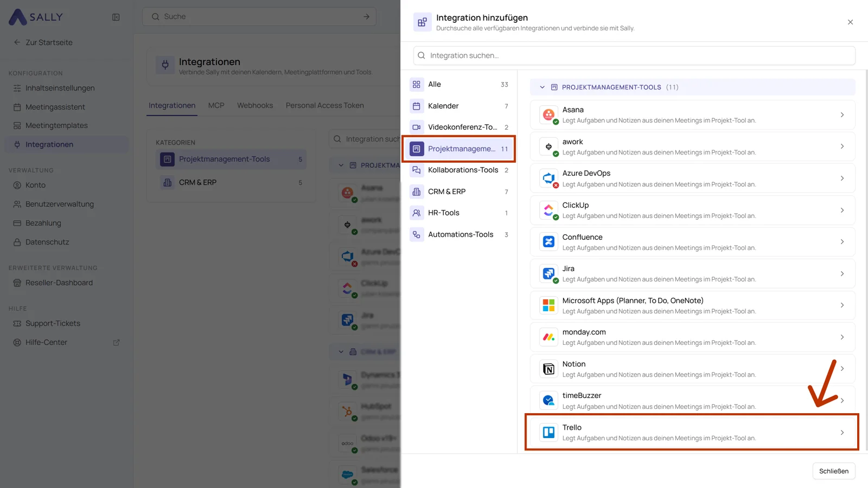Click the Videokonferenz camera icon

(417, 127)
